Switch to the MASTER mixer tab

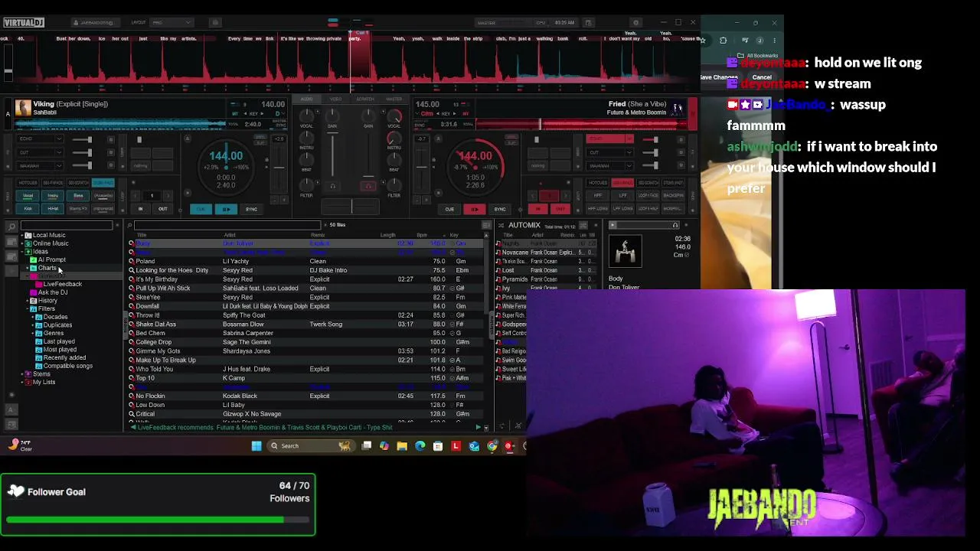click(x=394, y=99)
